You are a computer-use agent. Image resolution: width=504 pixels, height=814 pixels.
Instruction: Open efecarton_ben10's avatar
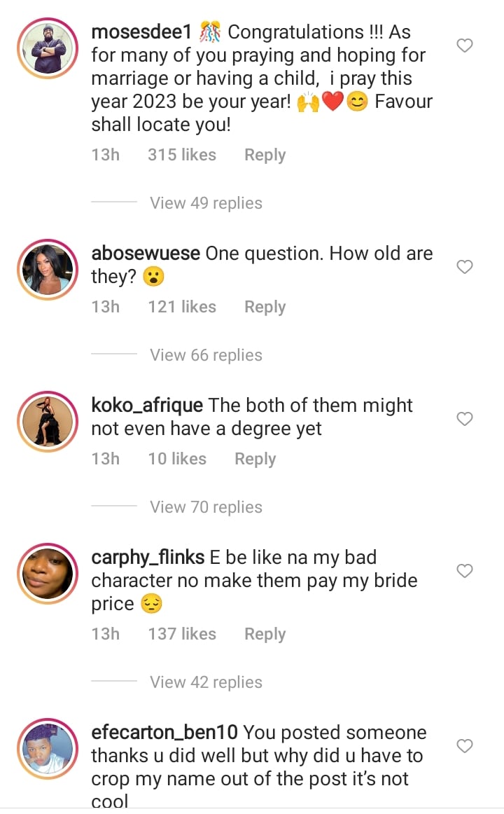48,749
